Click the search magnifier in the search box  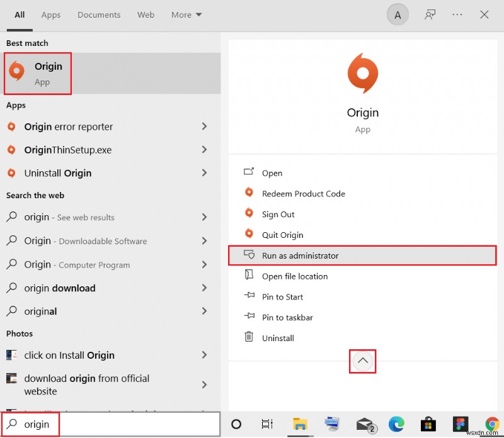13,424
